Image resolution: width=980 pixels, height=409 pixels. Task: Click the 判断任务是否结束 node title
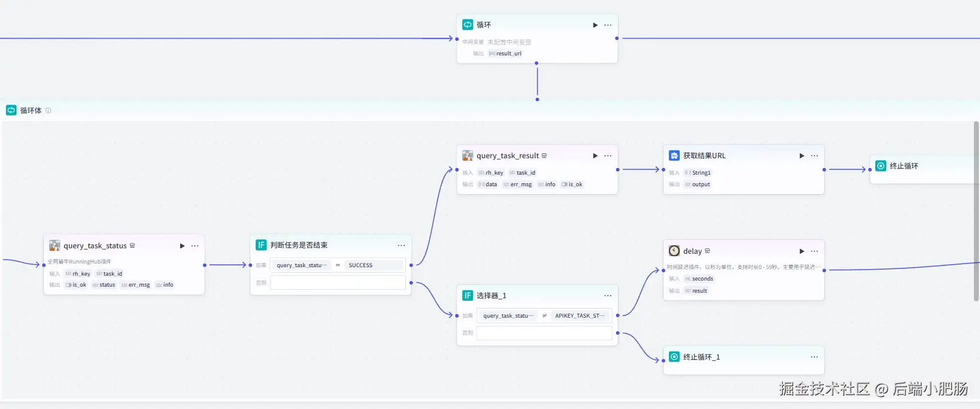coord(299,245)
